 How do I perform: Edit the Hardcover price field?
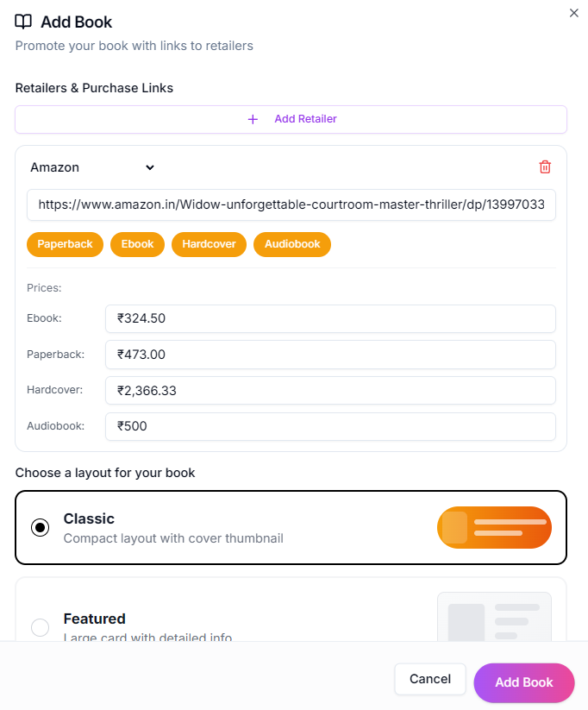[330, 391]
